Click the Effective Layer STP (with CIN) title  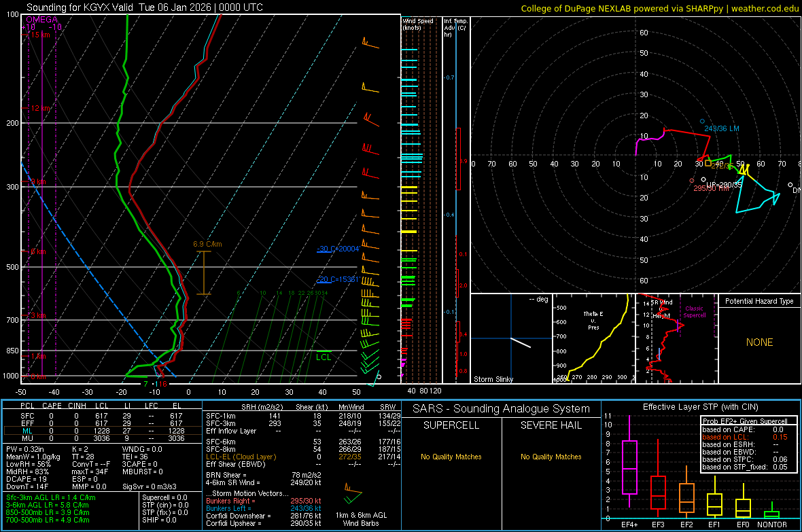point(700,407)
